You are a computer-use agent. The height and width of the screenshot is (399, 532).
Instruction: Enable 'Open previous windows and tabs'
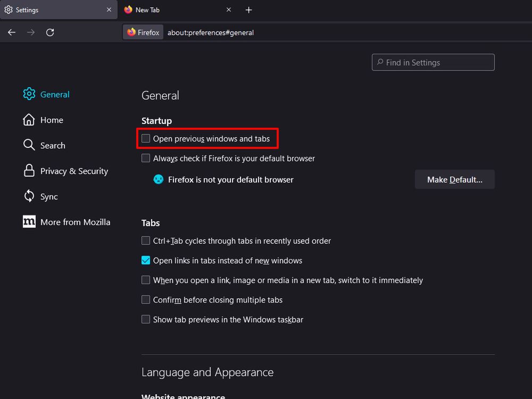(x=146, y=138)
